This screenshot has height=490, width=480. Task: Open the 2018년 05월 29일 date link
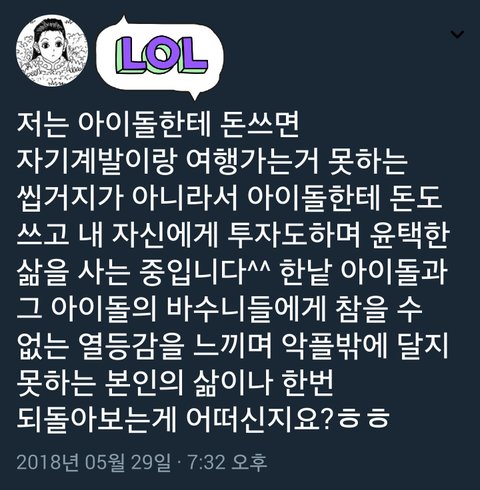tap(93, 463)
